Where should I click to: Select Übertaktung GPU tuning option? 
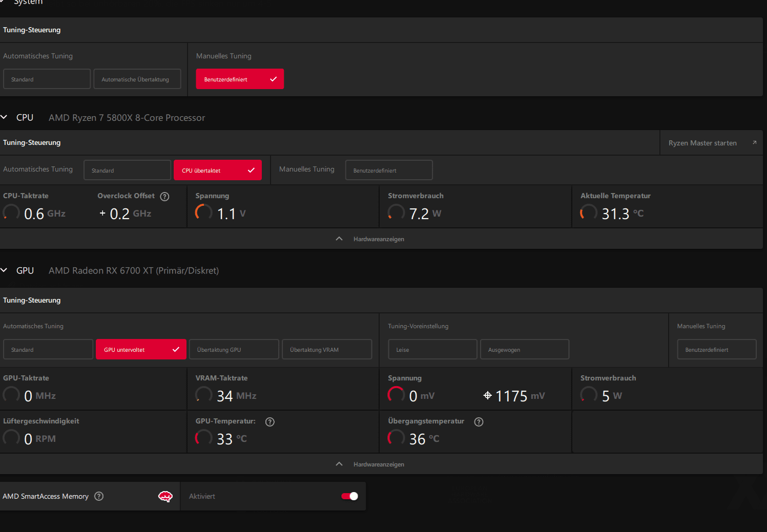(234, 349)
